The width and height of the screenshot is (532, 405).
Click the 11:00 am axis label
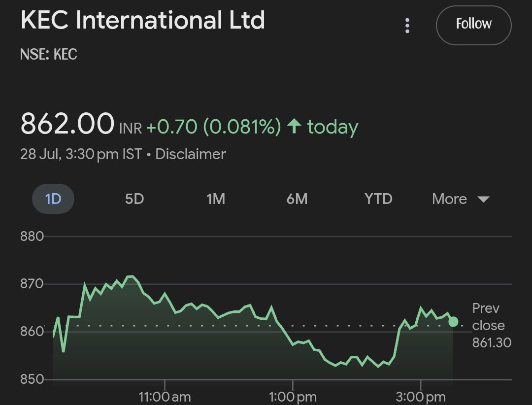click(165, 397)
